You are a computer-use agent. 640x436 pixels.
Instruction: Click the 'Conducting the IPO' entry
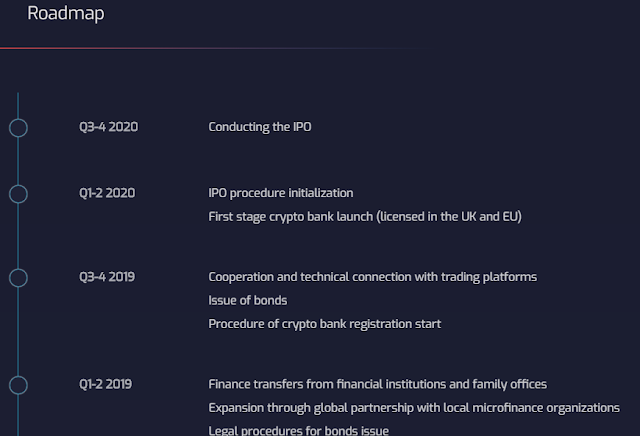pos(267,127)
